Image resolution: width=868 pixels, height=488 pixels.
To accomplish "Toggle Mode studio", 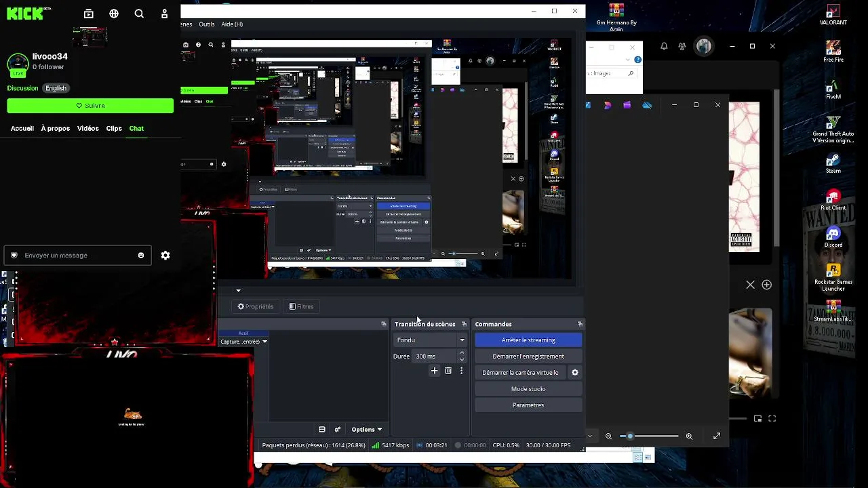I will (528, 389).
